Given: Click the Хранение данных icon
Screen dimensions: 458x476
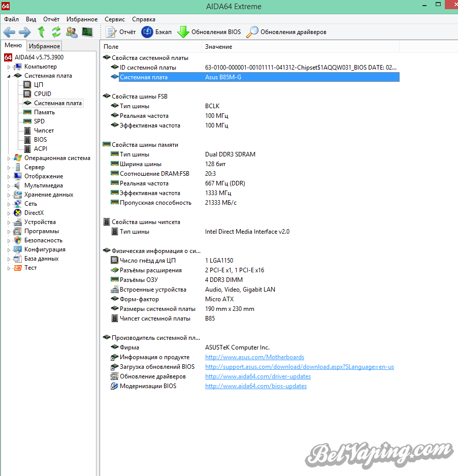Looking at the screenshot, I should [x=18, y=195].
